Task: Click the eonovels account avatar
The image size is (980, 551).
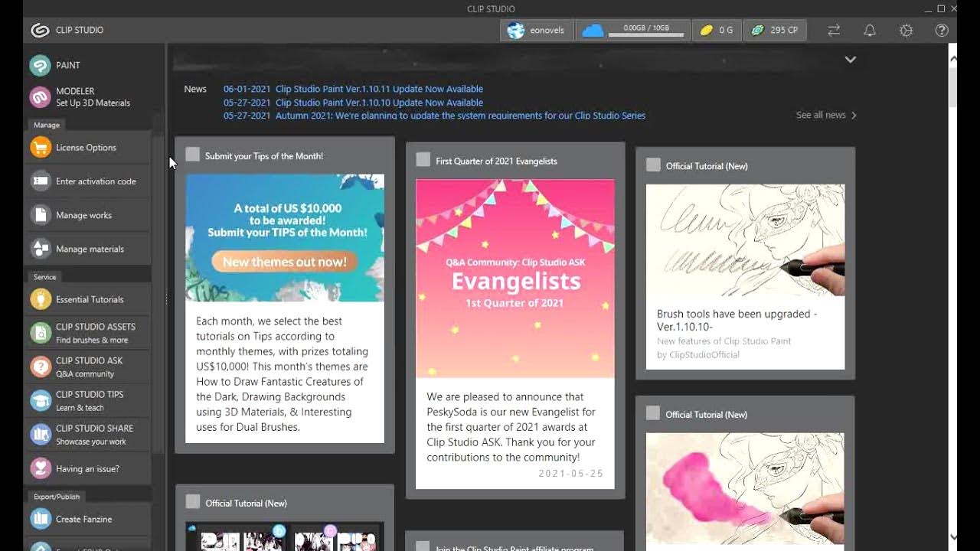Action: pyautogui.click(x=516, y=31)
